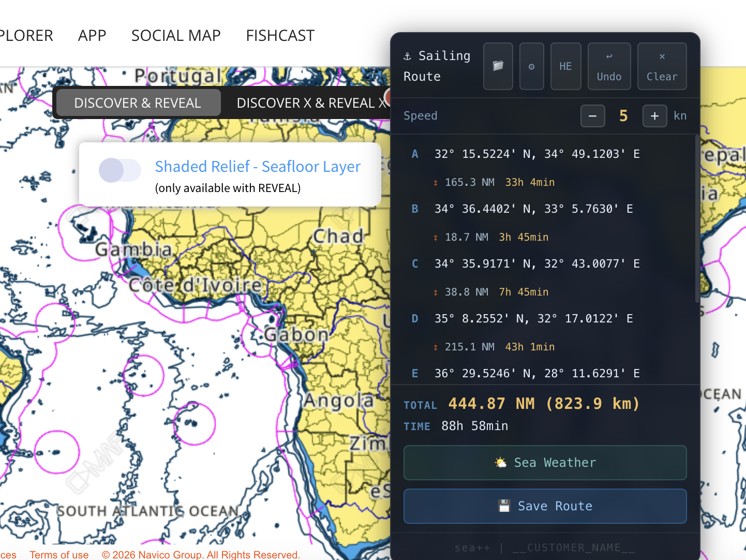Click the 3h 45min leg duration

coord(524,237)
